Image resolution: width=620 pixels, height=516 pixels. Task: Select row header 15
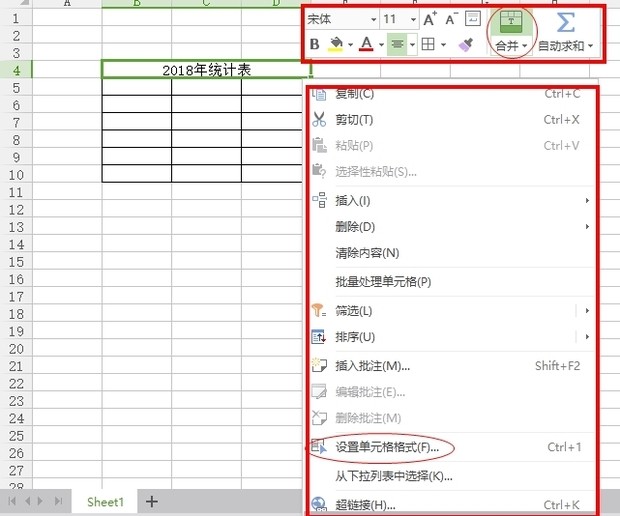[16, 261]
